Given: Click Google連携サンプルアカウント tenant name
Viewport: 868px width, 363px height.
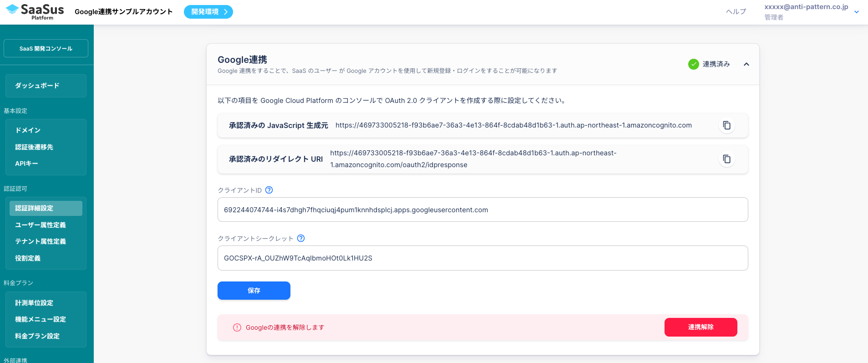Looking at the screenshot, I should tap(124, 12).
